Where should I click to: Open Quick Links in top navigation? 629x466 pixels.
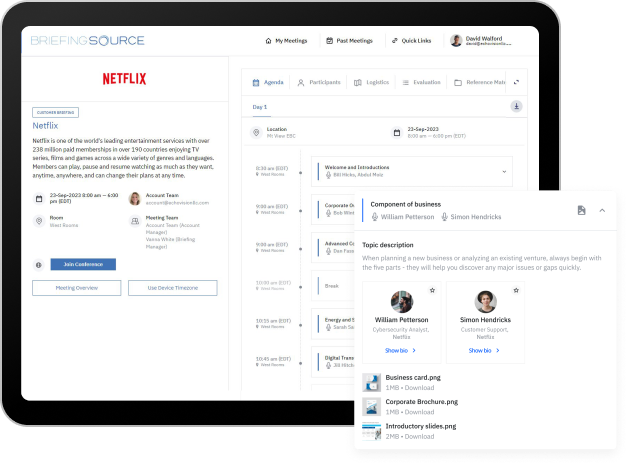tap(412, 41)
